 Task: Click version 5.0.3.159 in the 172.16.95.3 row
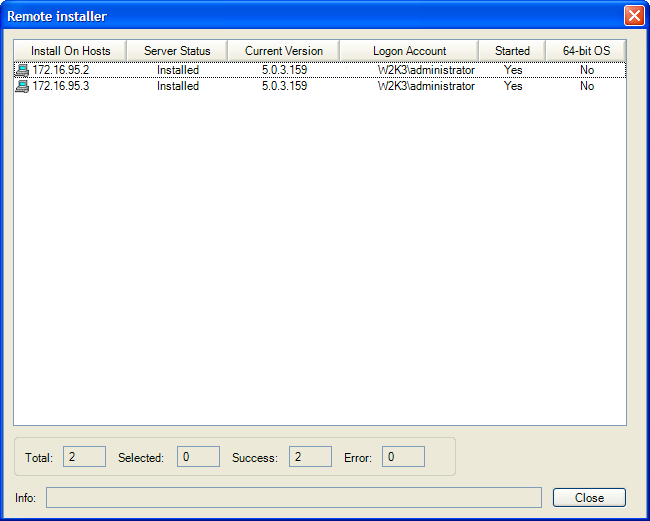(284, 86)
